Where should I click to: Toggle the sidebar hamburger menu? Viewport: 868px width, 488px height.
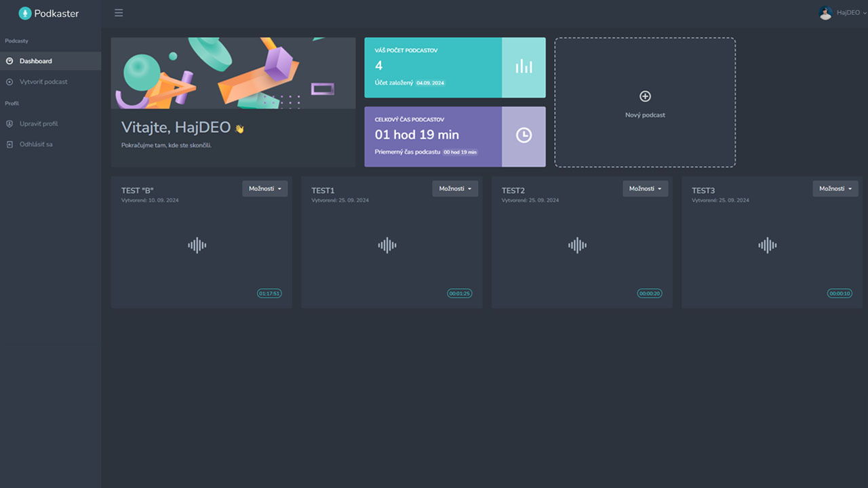119,13
